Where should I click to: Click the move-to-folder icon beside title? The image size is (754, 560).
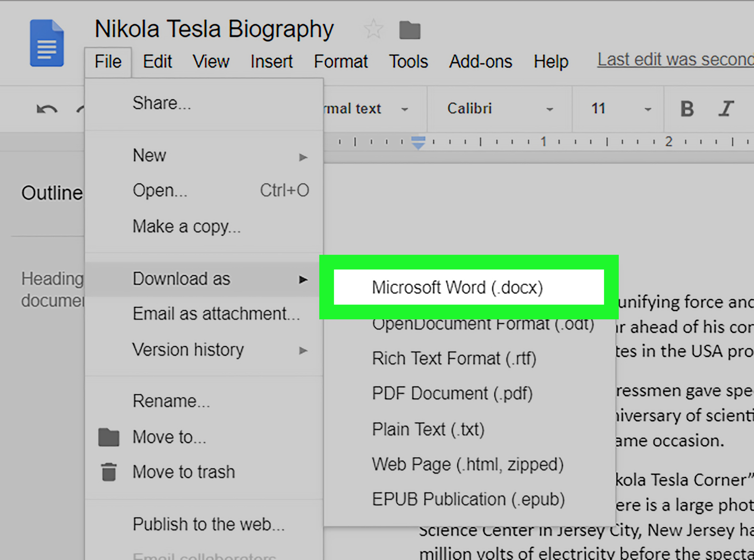[410, 30]
